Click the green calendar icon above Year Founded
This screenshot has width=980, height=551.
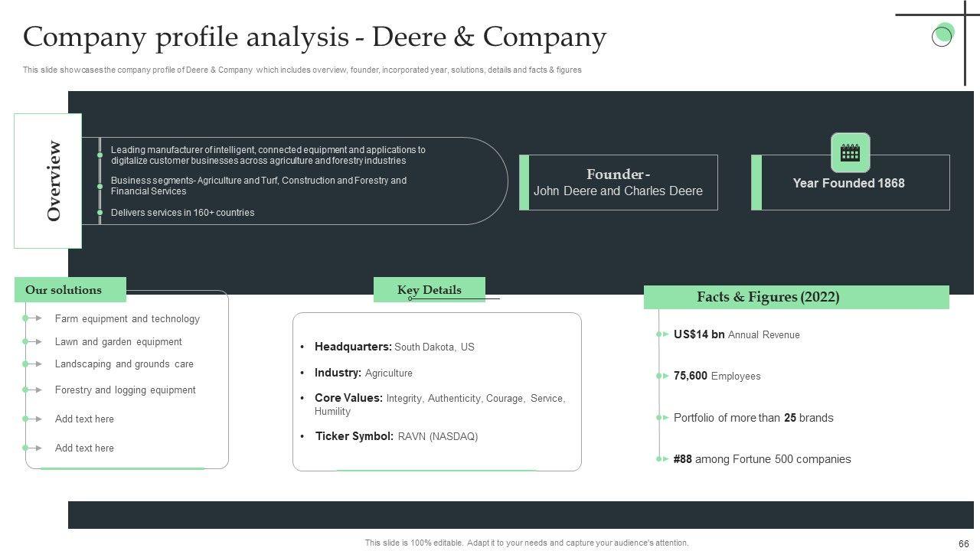pos(851,152)
